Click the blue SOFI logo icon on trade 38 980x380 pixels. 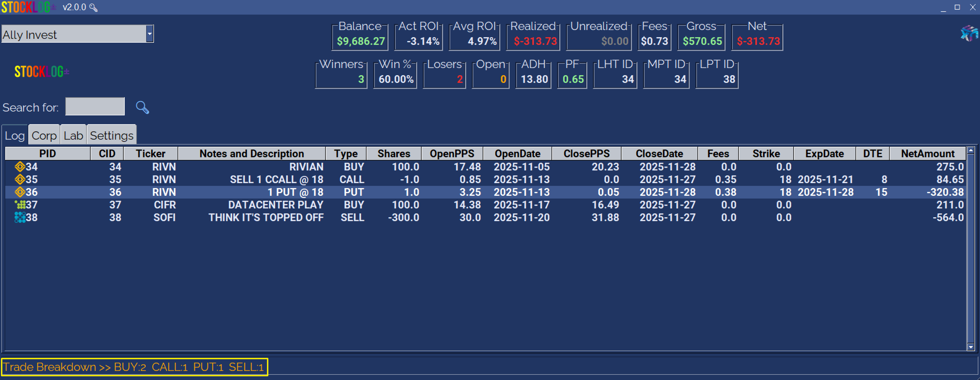20,217
